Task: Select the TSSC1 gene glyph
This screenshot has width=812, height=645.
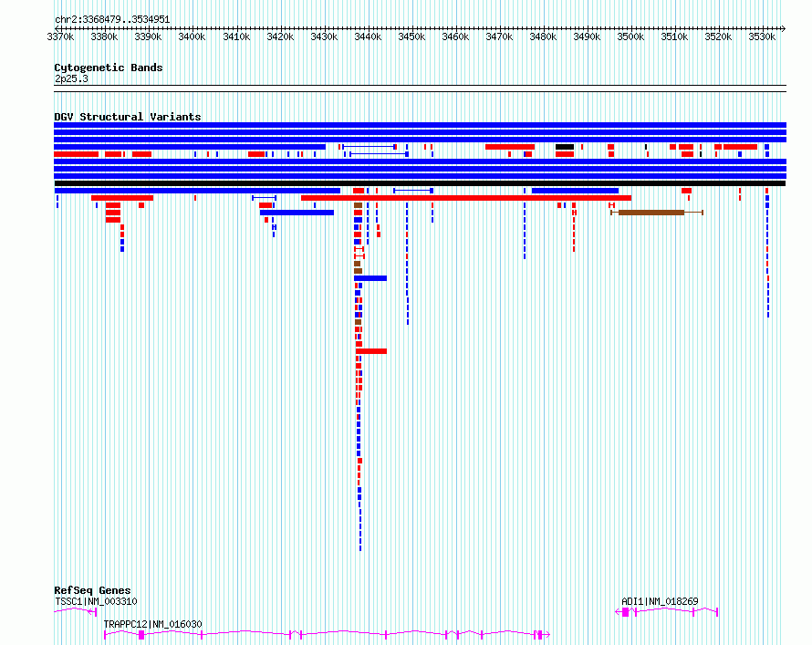Action: click(x=75, y=612)
